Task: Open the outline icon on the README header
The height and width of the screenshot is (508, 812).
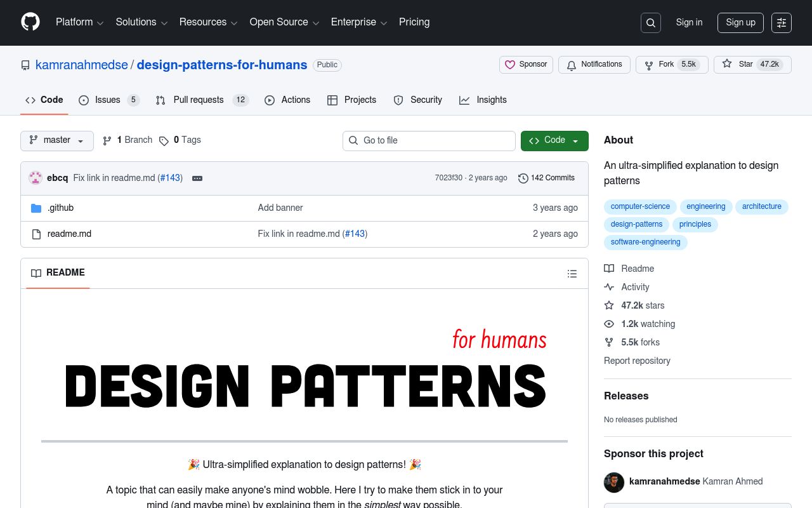Action: 572,274
